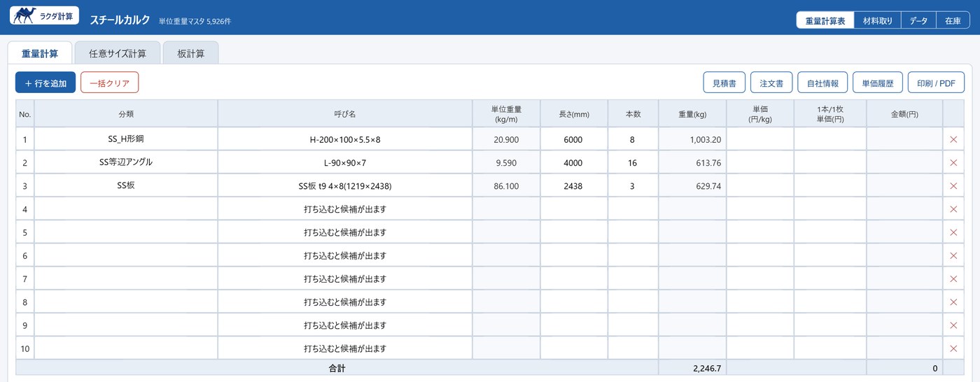This screenshot has width=980, height=382.
Task: Remove row 8 using its X icon
Action: pyautogui.click(x=953, y=302)
